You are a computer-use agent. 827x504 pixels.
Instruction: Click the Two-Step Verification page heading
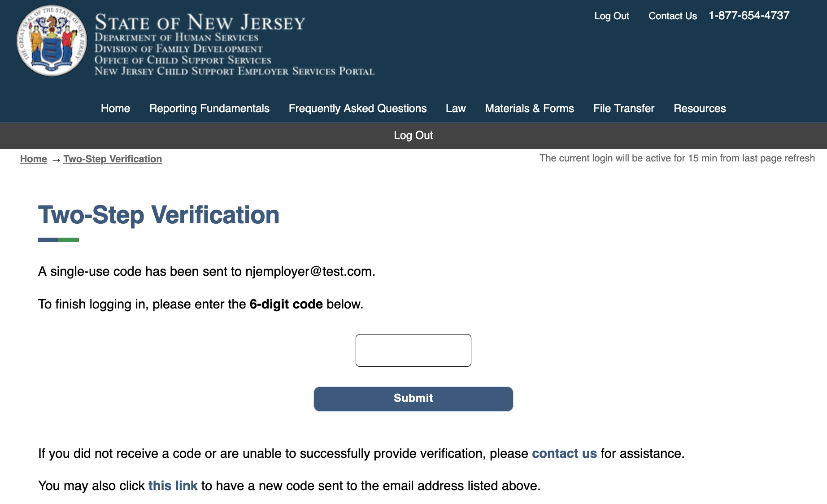[x=159, y=215]
